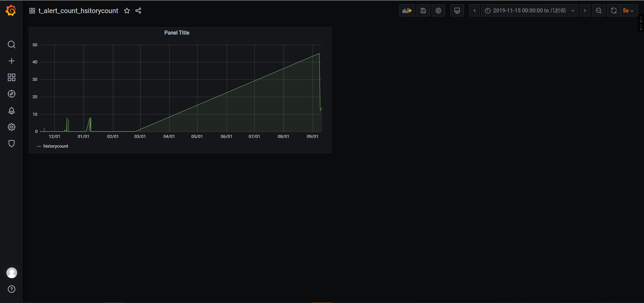
Task: Open the Dashboards sidebar menu
Action: [11, 77]
